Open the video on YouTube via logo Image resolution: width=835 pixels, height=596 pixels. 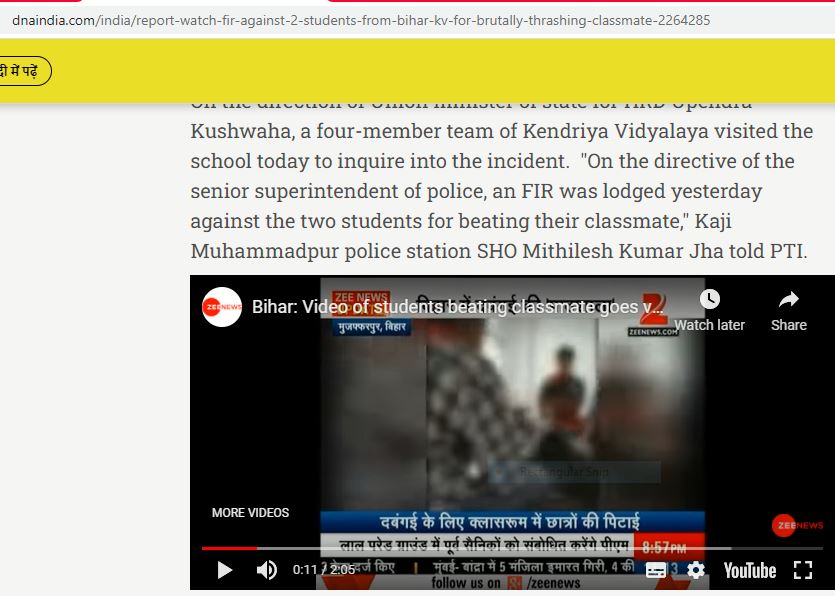coord(749,570)
